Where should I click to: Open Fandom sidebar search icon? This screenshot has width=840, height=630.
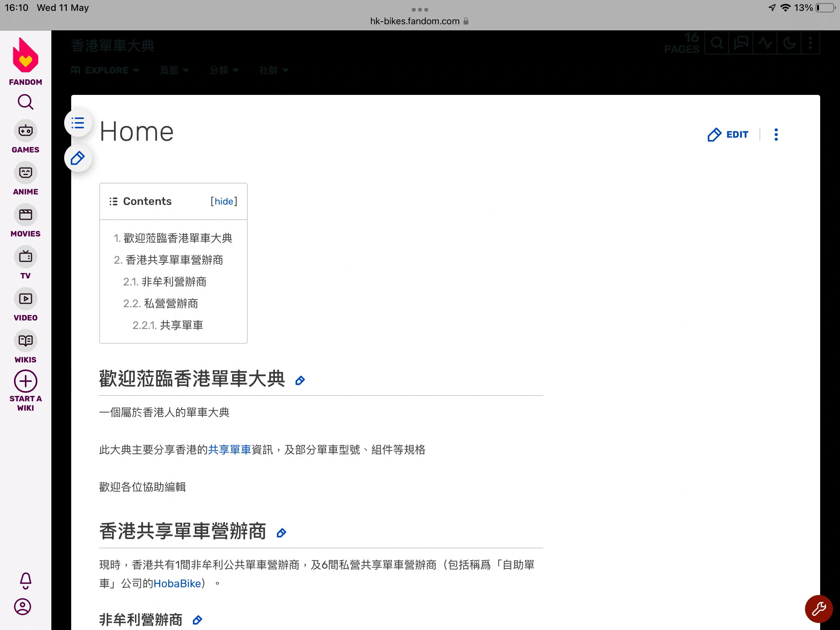click(x=26, y=102)
